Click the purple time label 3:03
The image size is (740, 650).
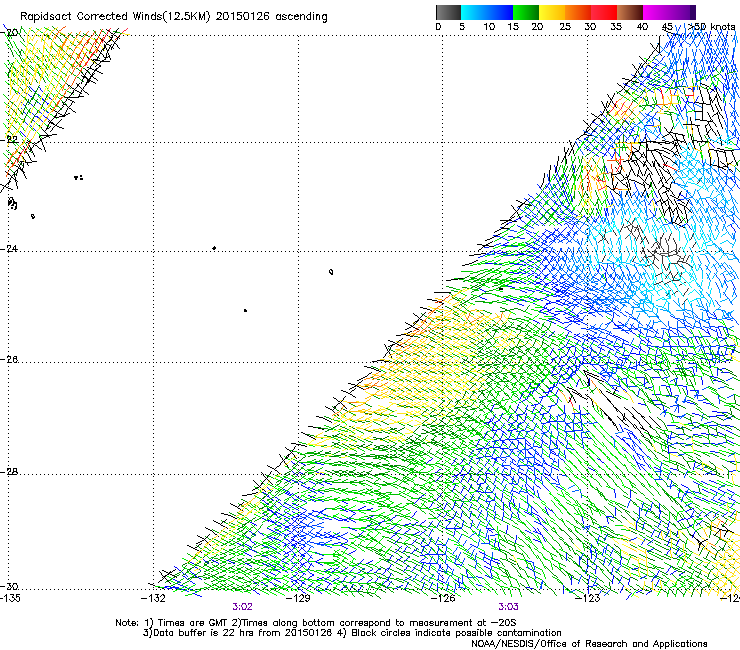pos(508,607)
